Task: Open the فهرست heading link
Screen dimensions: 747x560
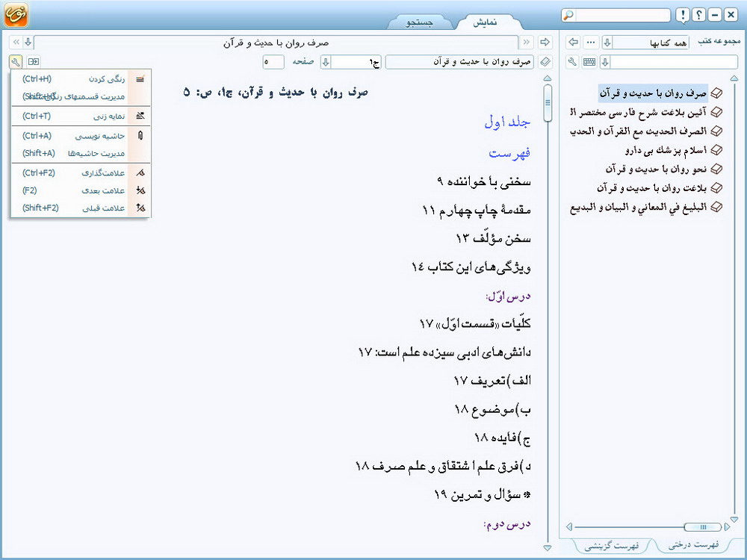Action: tap(509, 153)
